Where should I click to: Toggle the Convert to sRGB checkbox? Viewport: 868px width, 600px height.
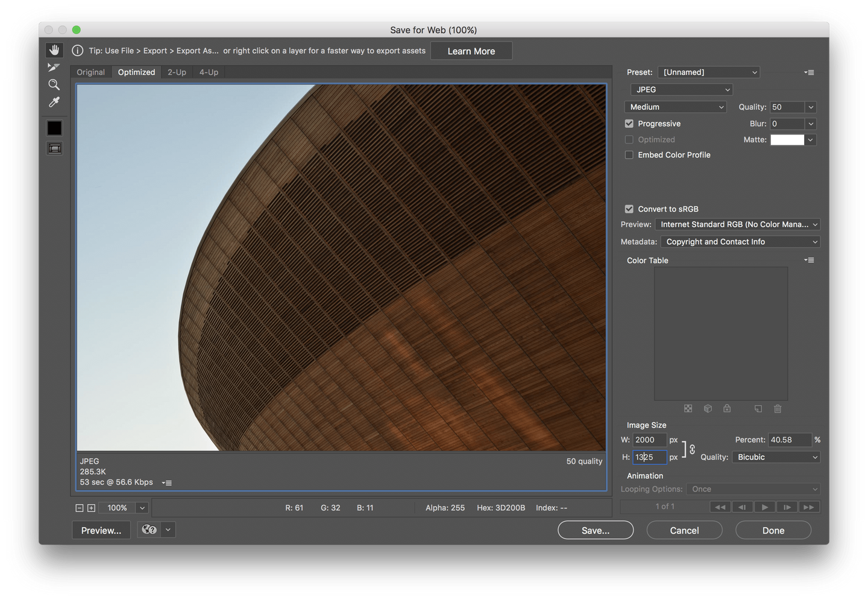coord(629,209)
